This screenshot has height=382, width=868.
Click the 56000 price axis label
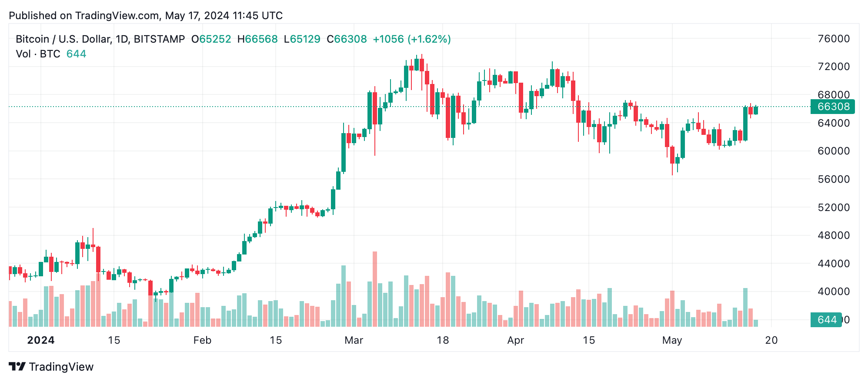(x=834, y=179)
